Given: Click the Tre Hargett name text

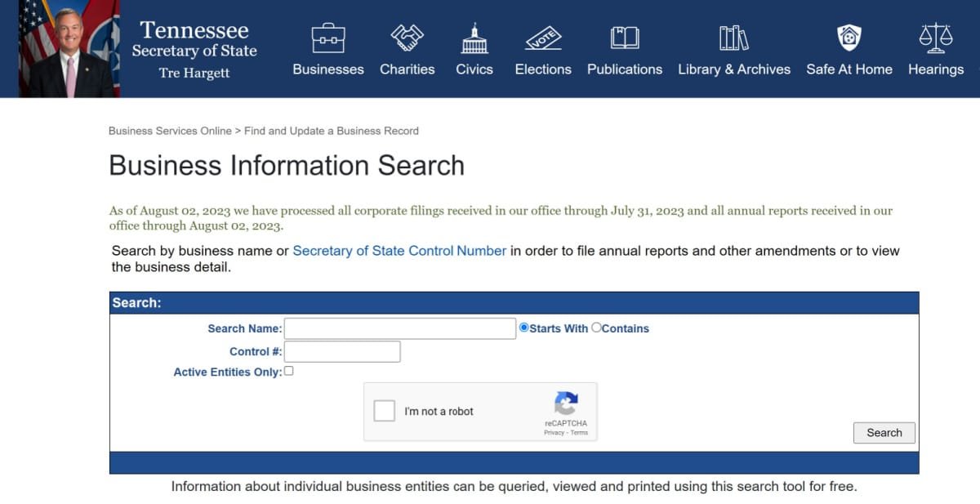Looking at the screenshot, I should (194, 73).
